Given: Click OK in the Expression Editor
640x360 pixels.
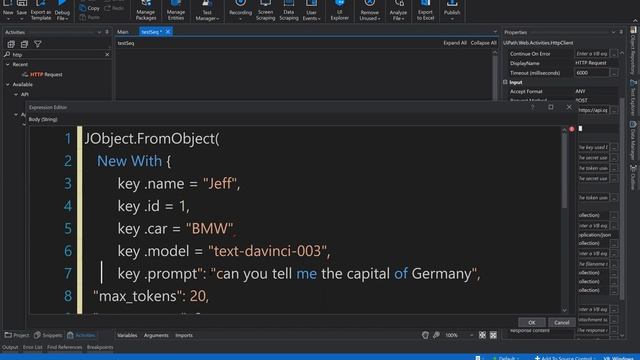Looking at the screenshot, I should coord(531,322).
